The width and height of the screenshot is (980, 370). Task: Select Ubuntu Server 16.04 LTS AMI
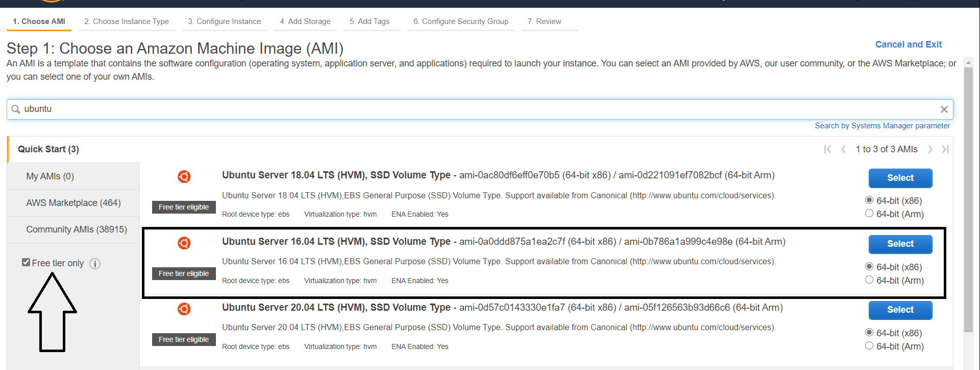900,244
